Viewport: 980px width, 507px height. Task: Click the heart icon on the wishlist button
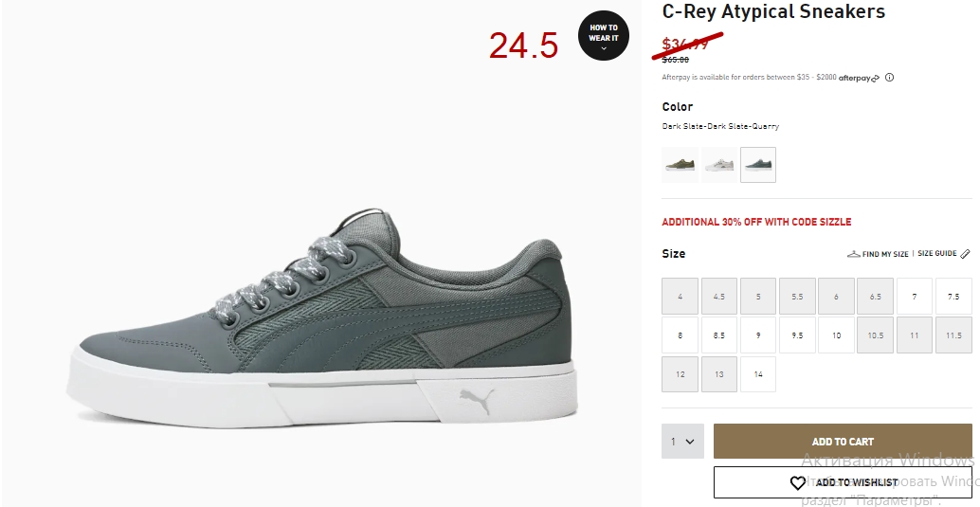pyautogui.click(x=797, y=482)
